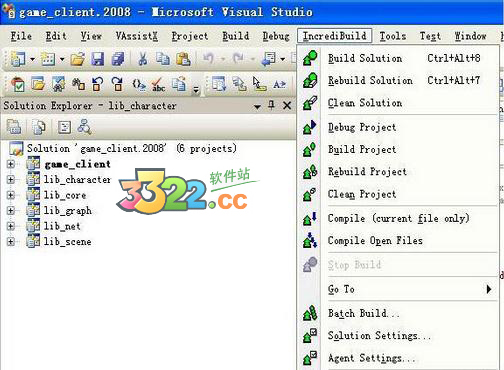Click the Open File folder icon

(78, 59)
